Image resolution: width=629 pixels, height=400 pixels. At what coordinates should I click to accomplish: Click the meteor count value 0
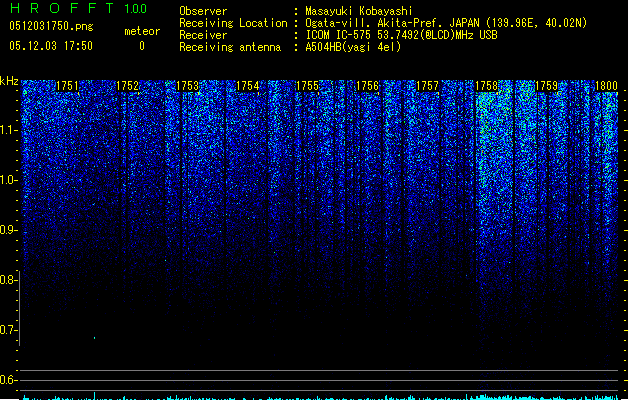142,46
